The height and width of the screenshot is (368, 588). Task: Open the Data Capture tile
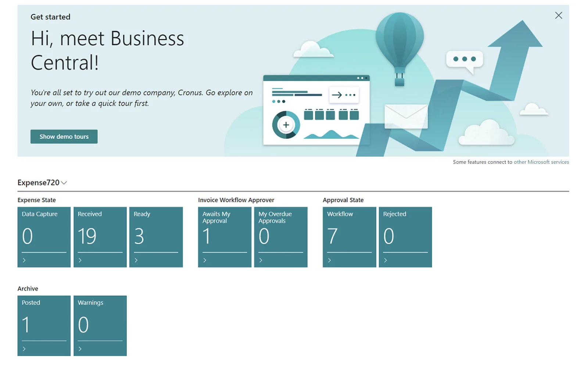click(44, 237)
